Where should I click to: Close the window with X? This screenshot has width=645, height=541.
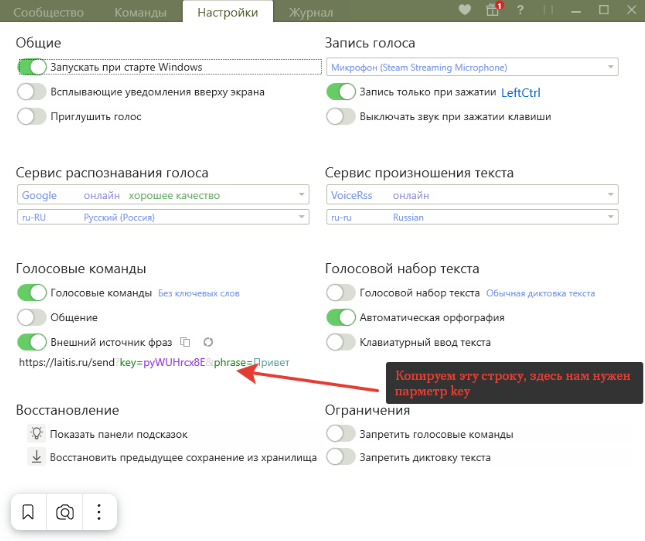631,9
